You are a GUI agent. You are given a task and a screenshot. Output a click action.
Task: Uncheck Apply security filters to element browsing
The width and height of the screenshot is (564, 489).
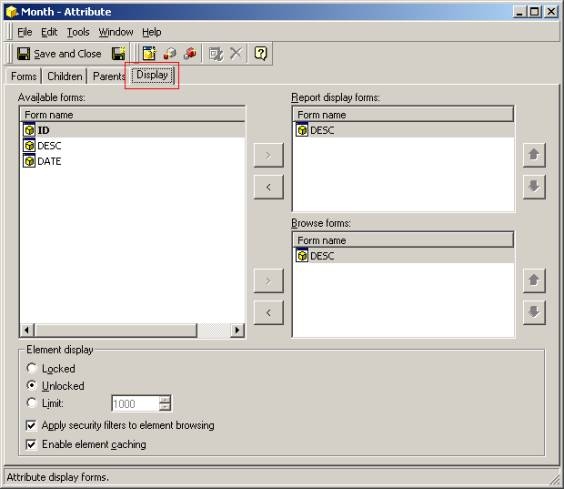(x=31, y=426)
